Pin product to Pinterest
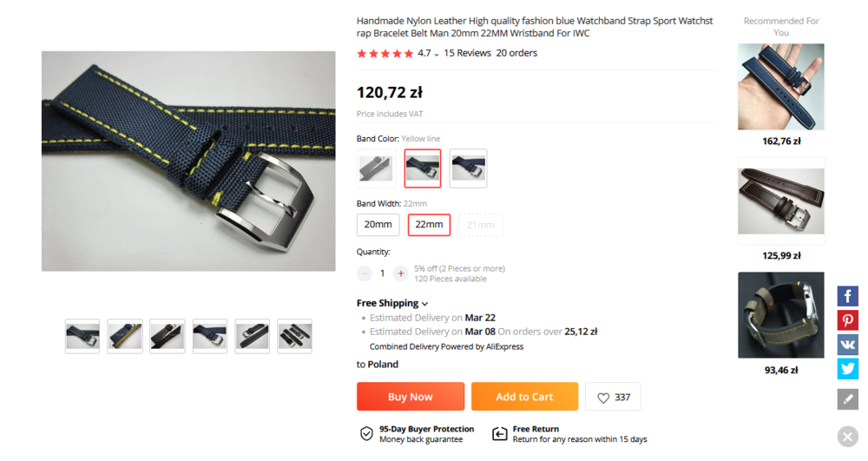The width and height of the screenshot is (868, 461). coord(847,320)
